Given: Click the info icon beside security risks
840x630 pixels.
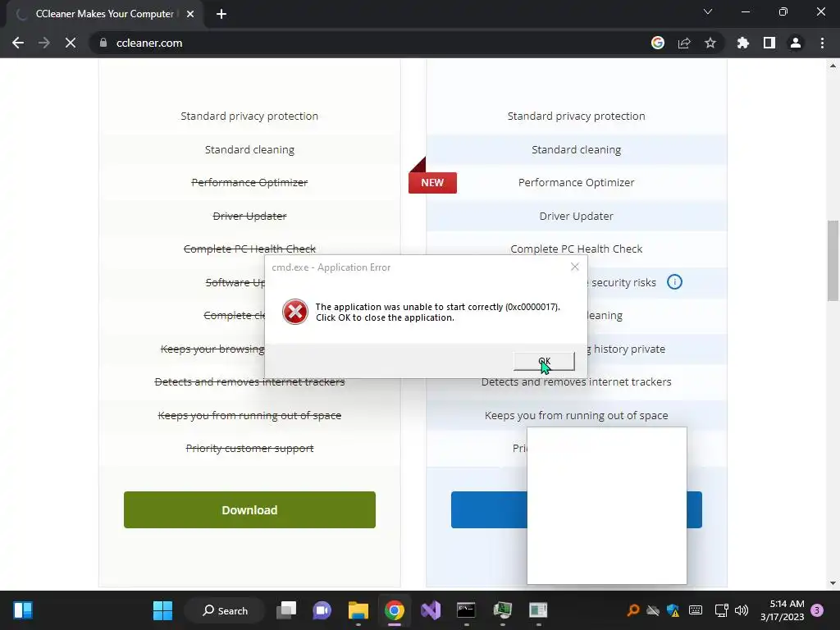Looking at the screenshot, I should click(x=674, y=282).
